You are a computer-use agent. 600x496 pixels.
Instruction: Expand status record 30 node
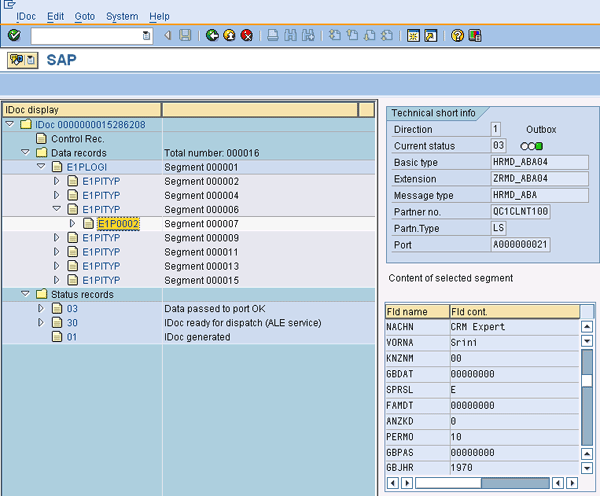(41, 323)
